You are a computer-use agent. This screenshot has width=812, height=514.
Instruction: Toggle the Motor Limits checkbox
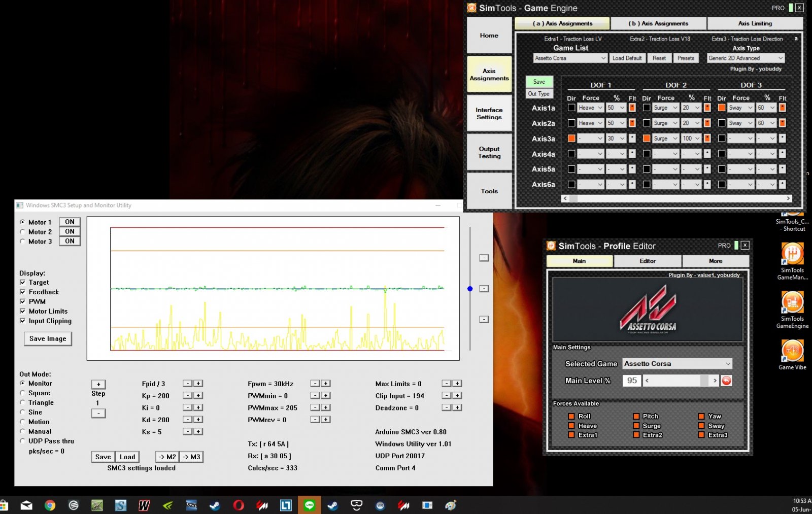22,311
